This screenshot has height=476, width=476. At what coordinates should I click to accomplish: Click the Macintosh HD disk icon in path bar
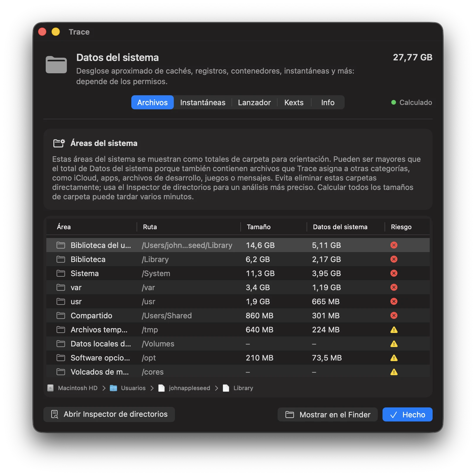(x=50, y=388)
